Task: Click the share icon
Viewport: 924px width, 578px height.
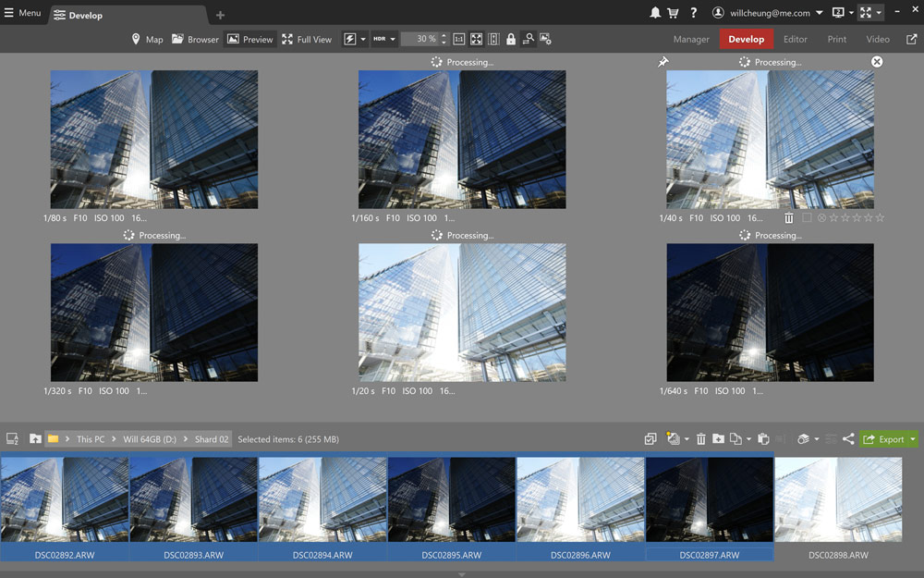Action: 848,438
